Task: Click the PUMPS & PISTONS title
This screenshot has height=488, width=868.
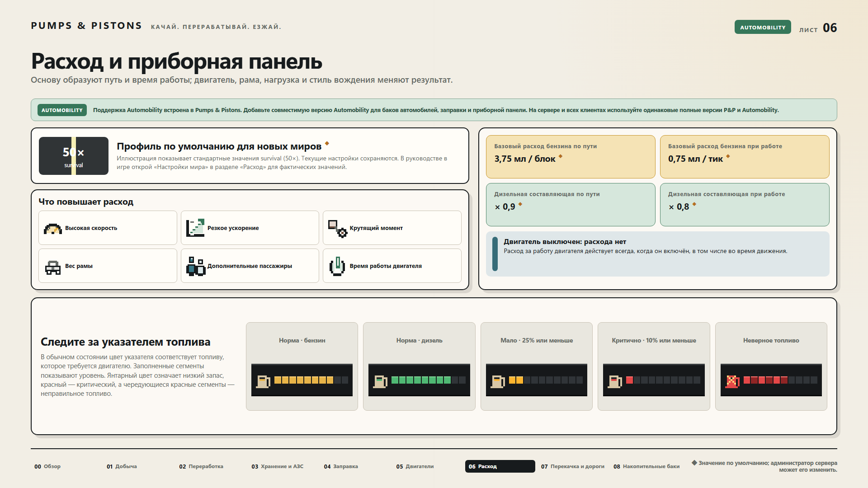Action: coord(86,26)
